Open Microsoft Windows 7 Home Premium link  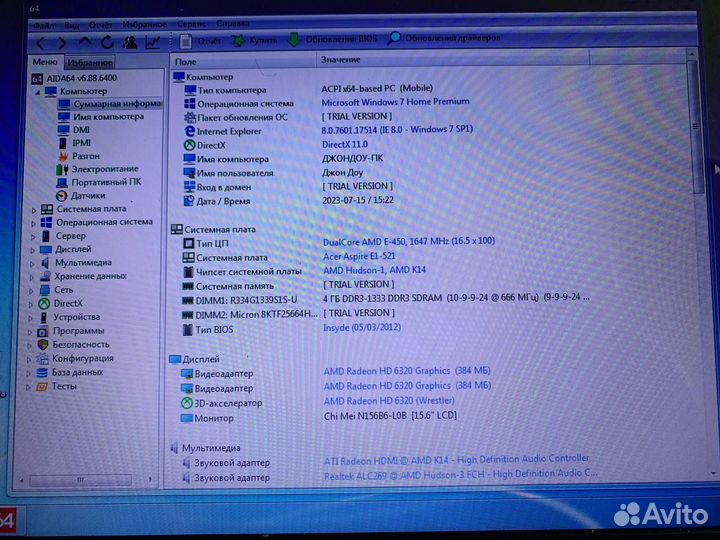coord(395,102)
